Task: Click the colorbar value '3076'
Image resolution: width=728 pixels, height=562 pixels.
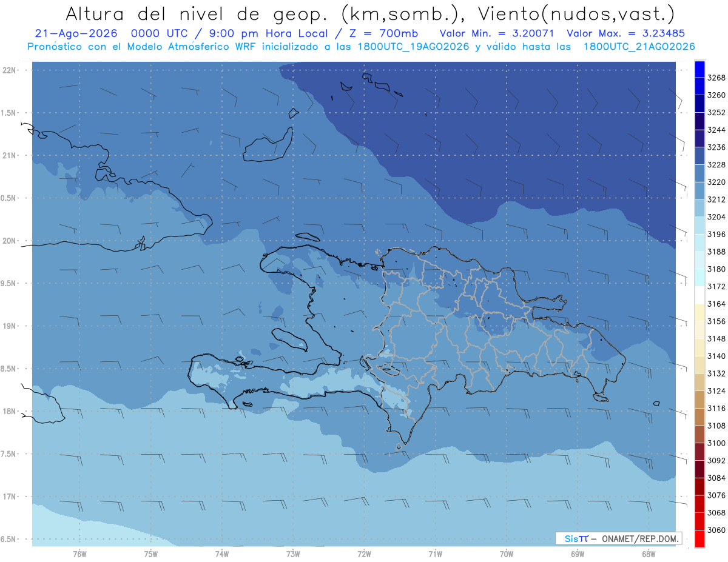Action: point(716,495)
